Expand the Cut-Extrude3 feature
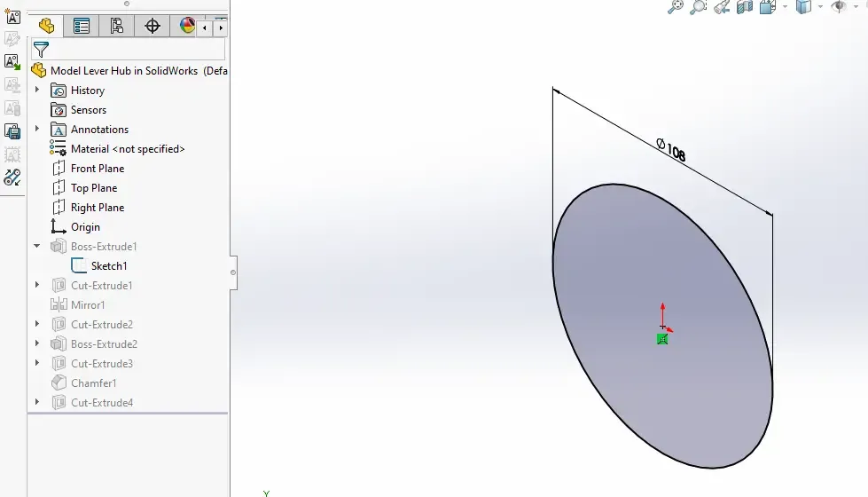The width and height of the screenshot is (868, 497). pyautogui.click(x=37, y=363)
